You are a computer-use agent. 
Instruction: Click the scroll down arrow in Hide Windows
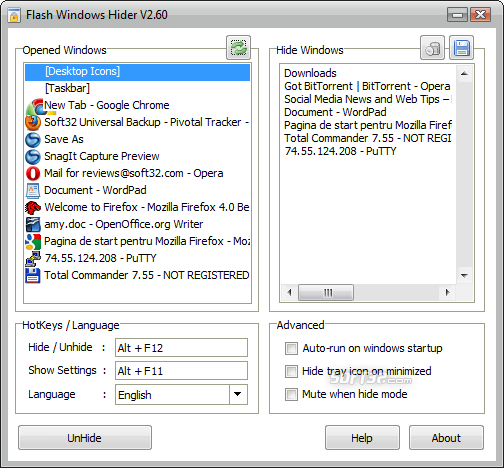464,275
